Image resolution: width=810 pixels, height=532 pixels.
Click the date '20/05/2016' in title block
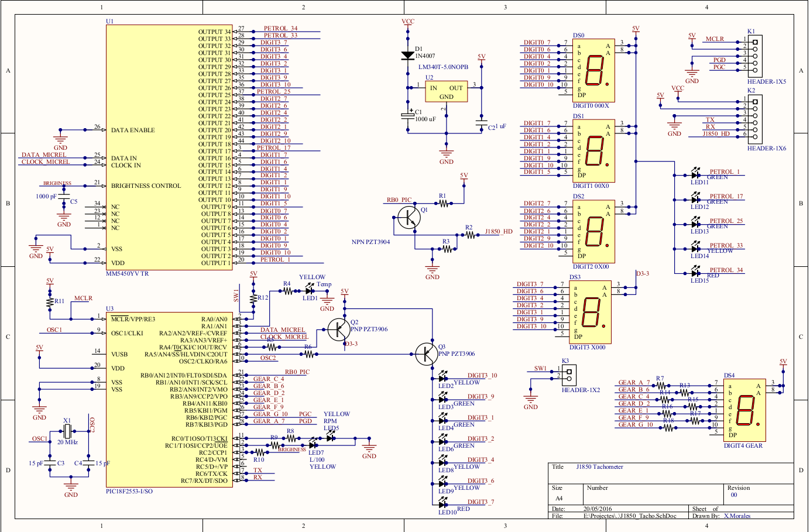pyautogui.click(x=598, y=509)
